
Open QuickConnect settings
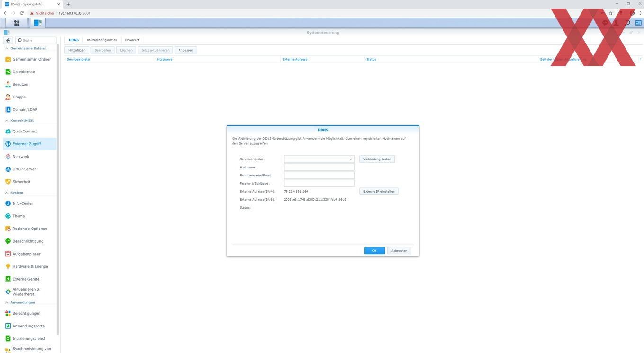[x=30, y=131]
